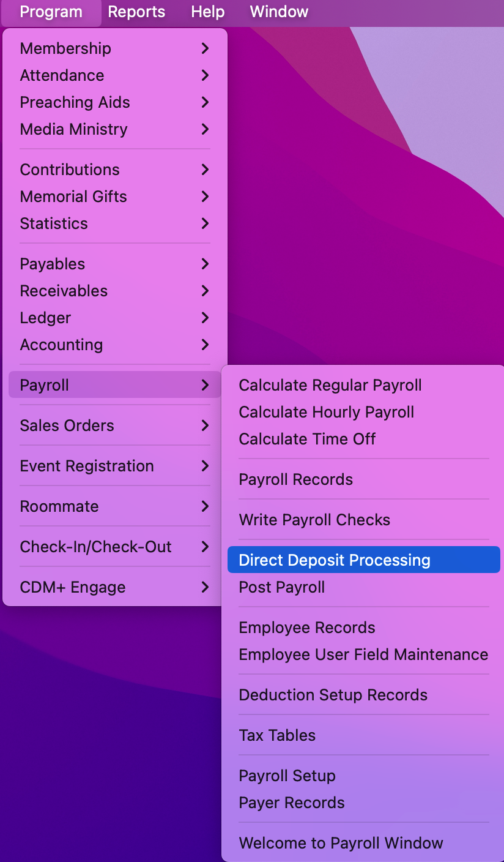Click Calculate Hourly Payroll
This screenshot has width=504, height=862.
[x=327, y=412]
